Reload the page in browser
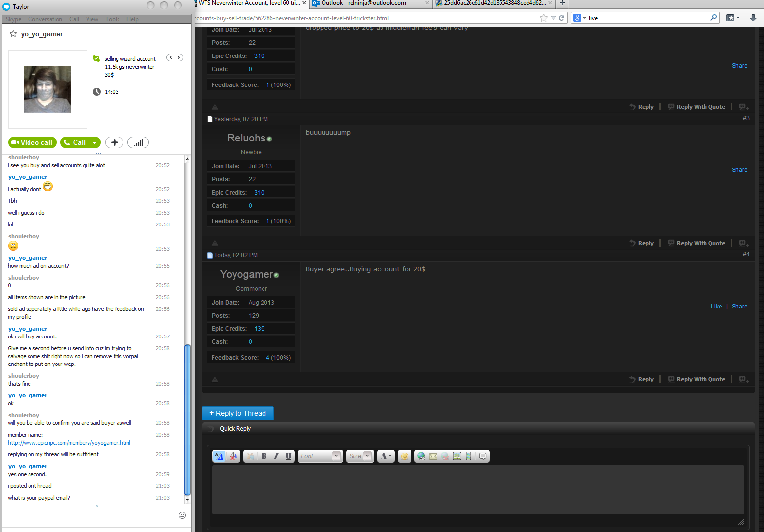Image resolution: width=764 pixels, height=532 pixels. [x=561, y=18]
